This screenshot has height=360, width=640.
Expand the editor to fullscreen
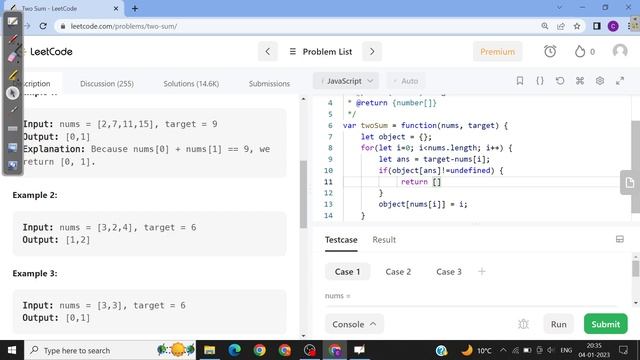point(620,81)
